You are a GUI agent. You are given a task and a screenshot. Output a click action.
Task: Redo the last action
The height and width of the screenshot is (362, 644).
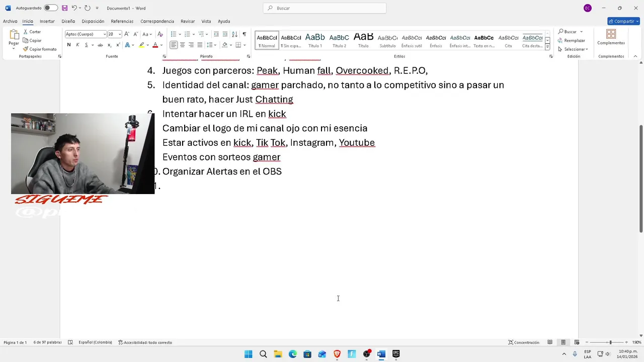click(87, 8)
